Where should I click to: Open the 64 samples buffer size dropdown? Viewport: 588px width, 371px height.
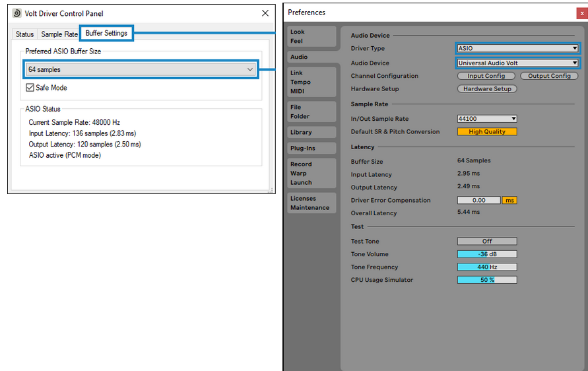[x=141, y=69]
